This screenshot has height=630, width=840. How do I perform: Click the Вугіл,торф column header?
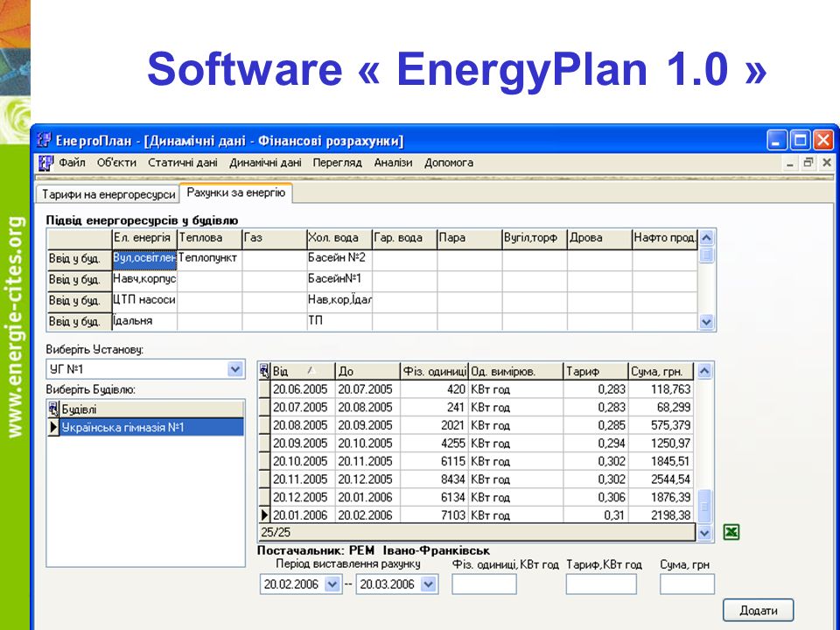pos(534,238)
